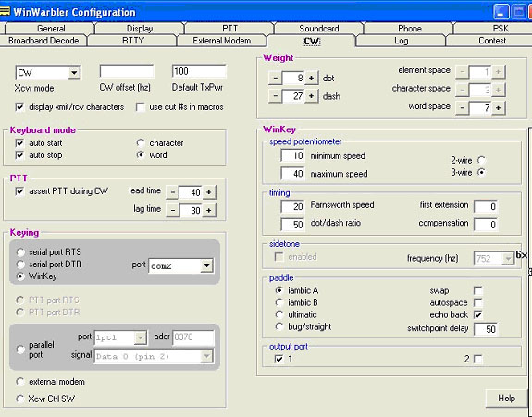The image size is (532, 417).
Task: Increase the dash weight
Action: (311, 96)
